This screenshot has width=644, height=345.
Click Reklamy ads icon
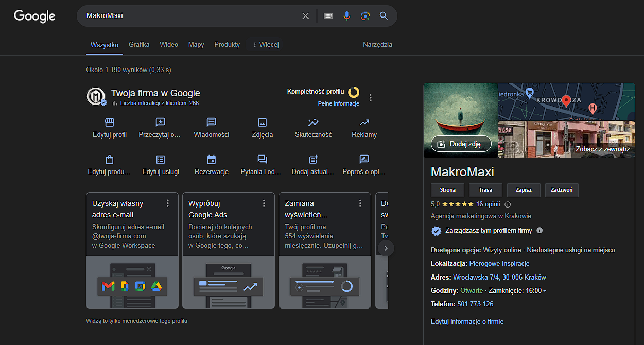click(364, 123)
